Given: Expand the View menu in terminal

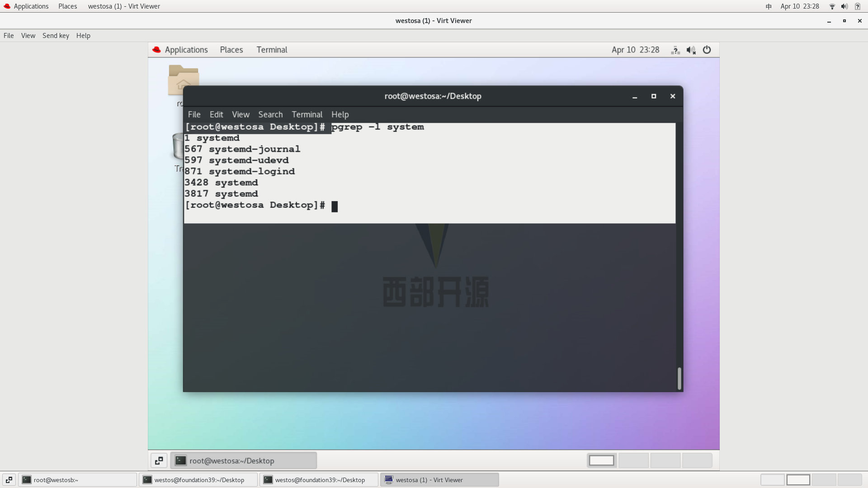Looking at the screenshot, I should point(240,114).
